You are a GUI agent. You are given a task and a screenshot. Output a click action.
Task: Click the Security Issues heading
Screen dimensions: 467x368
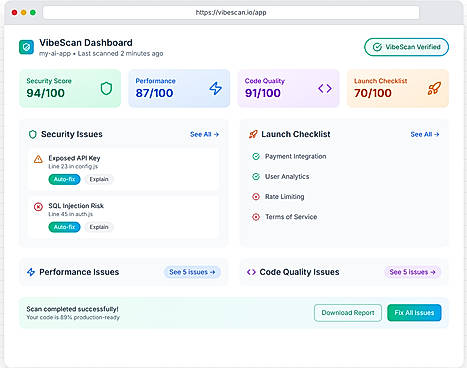(x=72, y=134)
